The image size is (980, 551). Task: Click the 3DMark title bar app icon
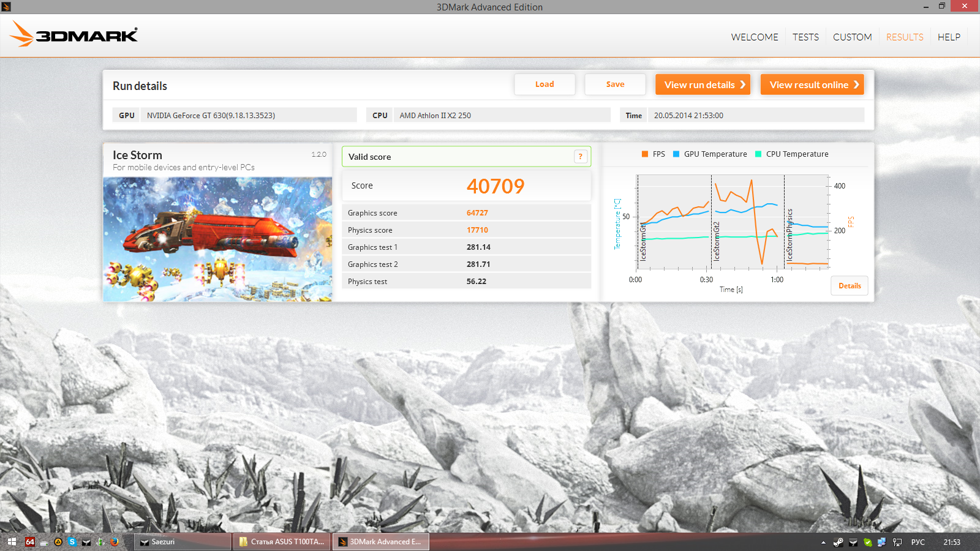(6, 7)
